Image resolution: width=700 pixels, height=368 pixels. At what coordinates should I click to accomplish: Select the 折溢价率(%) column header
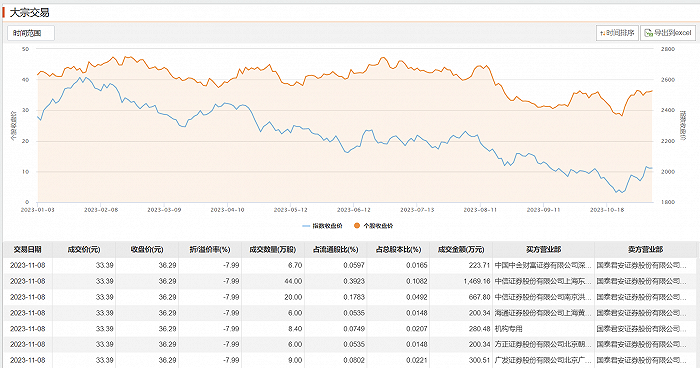point(210,250)
